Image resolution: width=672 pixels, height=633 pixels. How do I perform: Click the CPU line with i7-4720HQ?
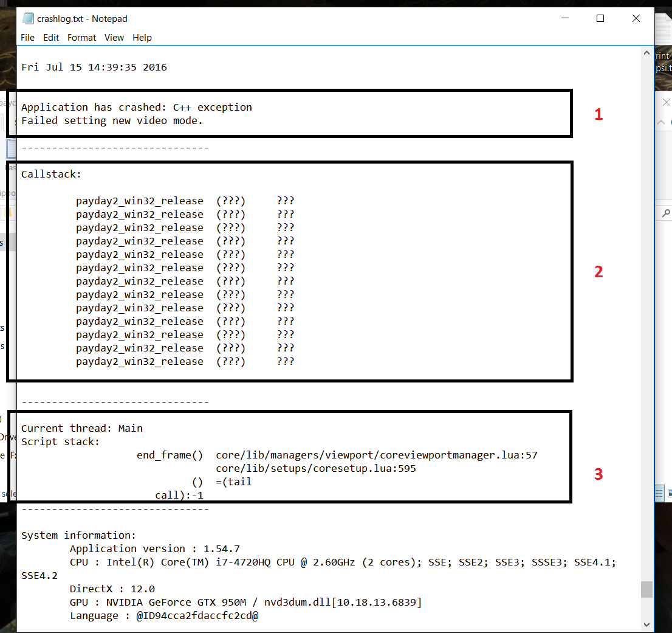pos(343,562)
